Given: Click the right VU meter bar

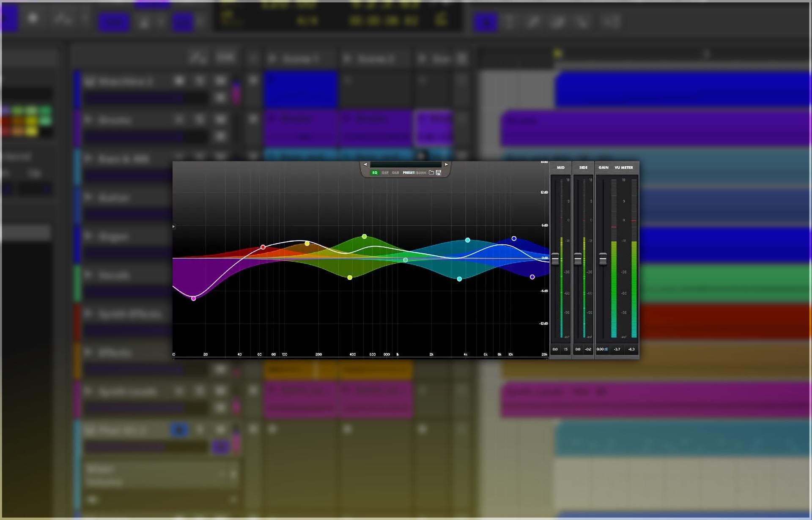Looking at the screenshot, I should 634,258.
